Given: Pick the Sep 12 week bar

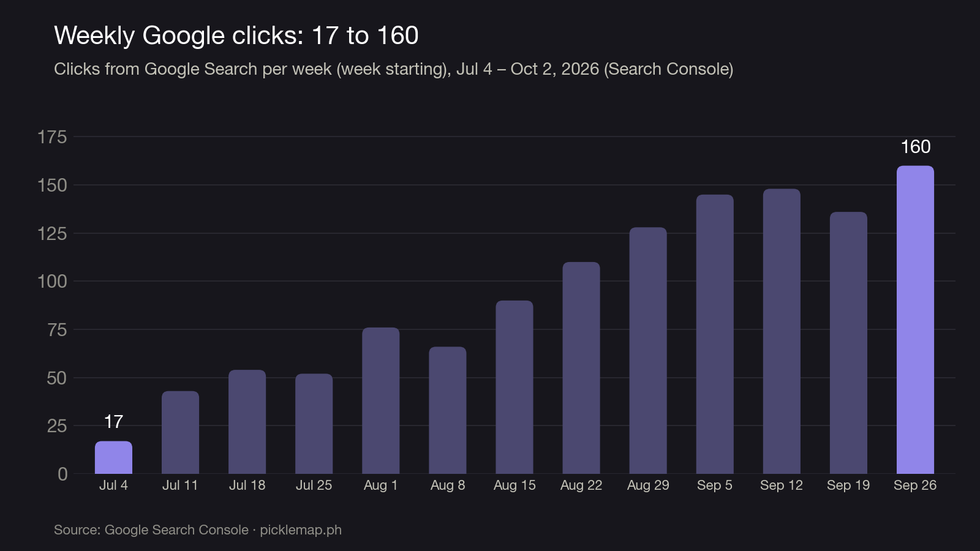Looking at the screenshot, I should pyautogui.click(x=782, y=331).
